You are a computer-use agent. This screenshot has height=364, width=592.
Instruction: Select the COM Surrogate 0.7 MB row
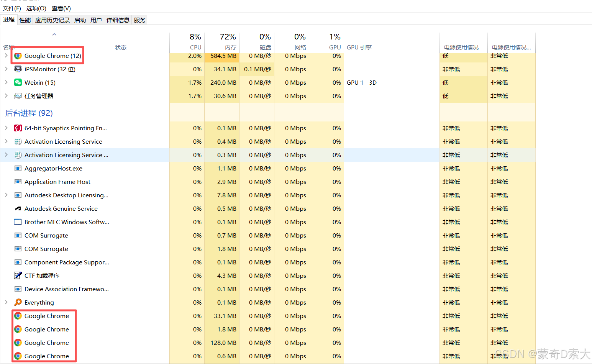[x=268, y=235]
